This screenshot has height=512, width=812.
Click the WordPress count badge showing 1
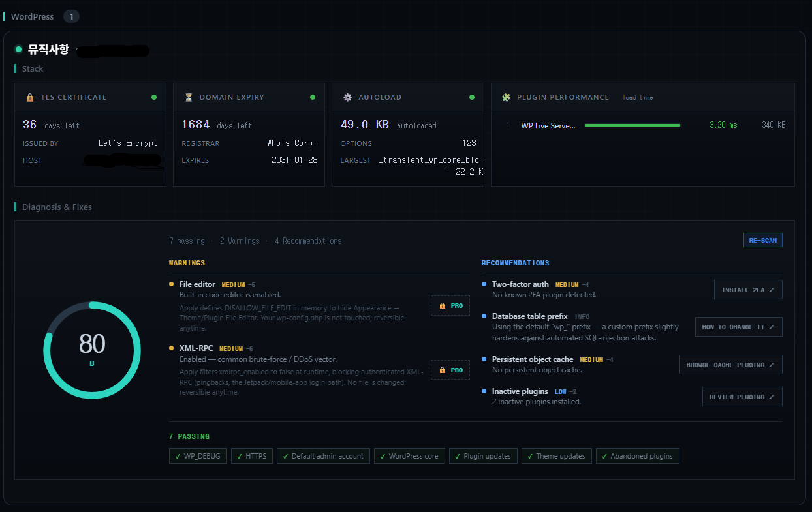(x=71, y=16)
